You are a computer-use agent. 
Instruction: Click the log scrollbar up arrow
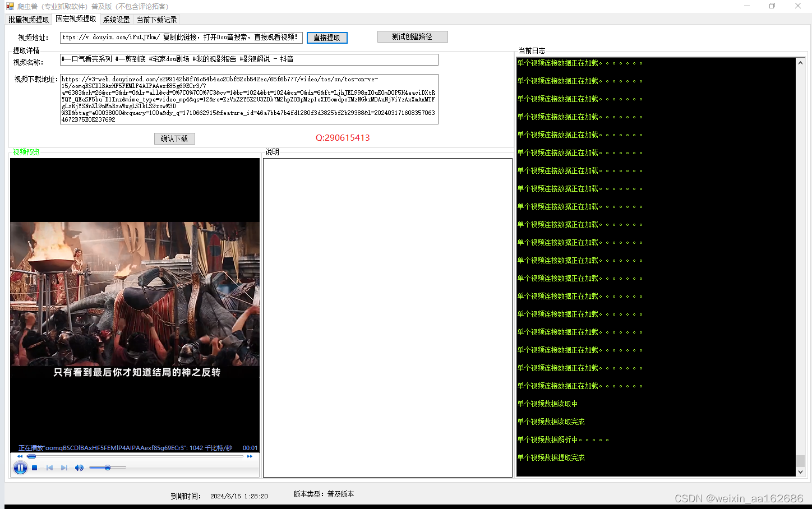tap(800, 63)
